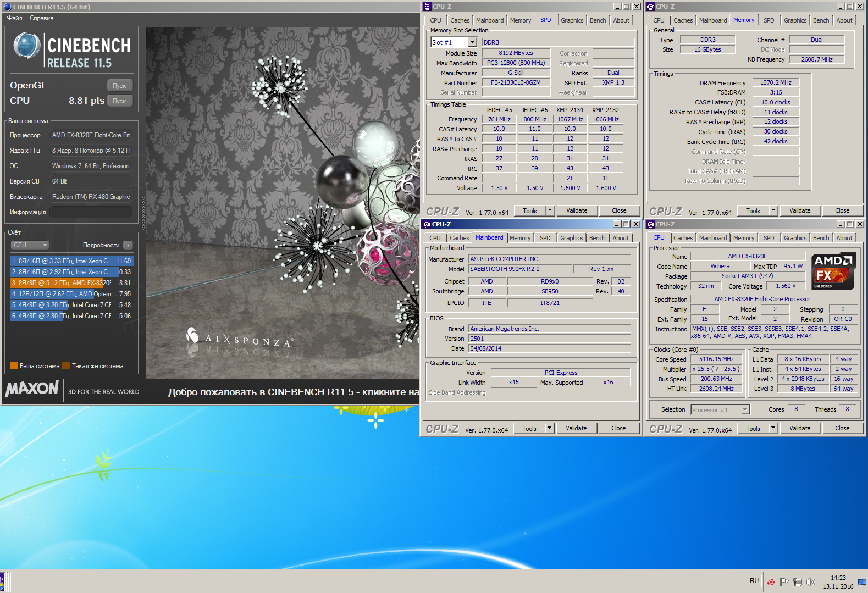
Task: Open the Файл menu in Cinebench
Action: pos(15,18)
